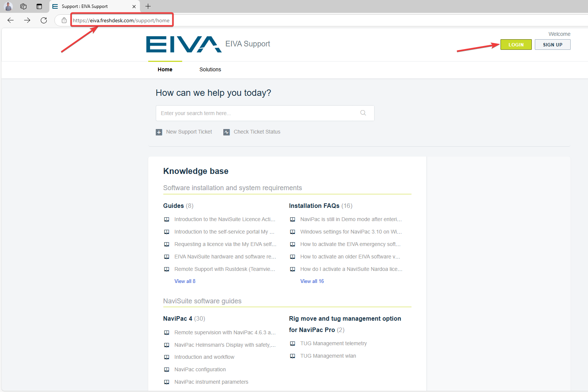
Task: Click the browser Back arrow
Action: [11, 20]
